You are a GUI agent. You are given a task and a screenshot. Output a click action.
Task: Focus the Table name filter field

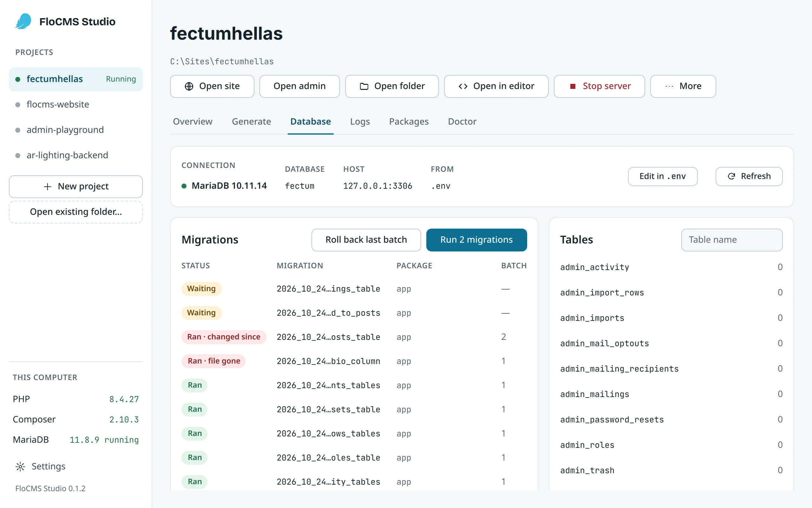[x=732, y=239]
